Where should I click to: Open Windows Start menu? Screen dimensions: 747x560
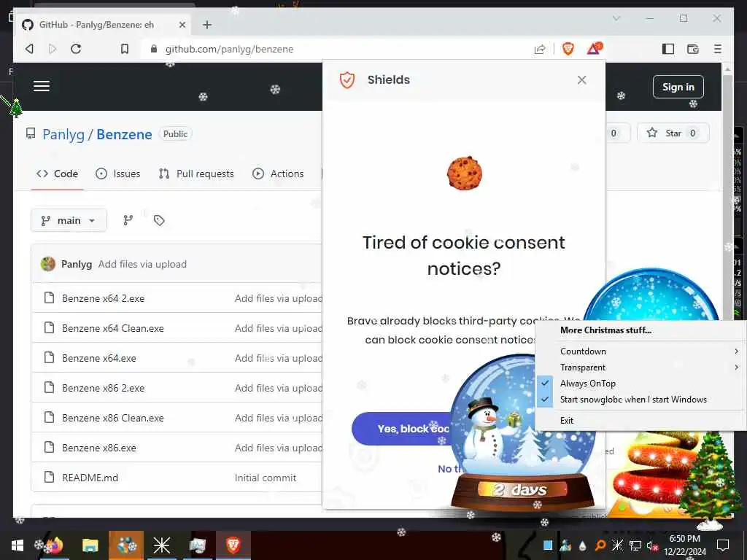[x=18, y=545]
